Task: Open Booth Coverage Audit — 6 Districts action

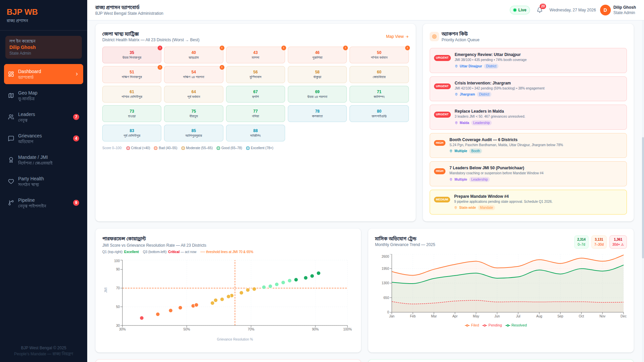Action: point(528,145)
